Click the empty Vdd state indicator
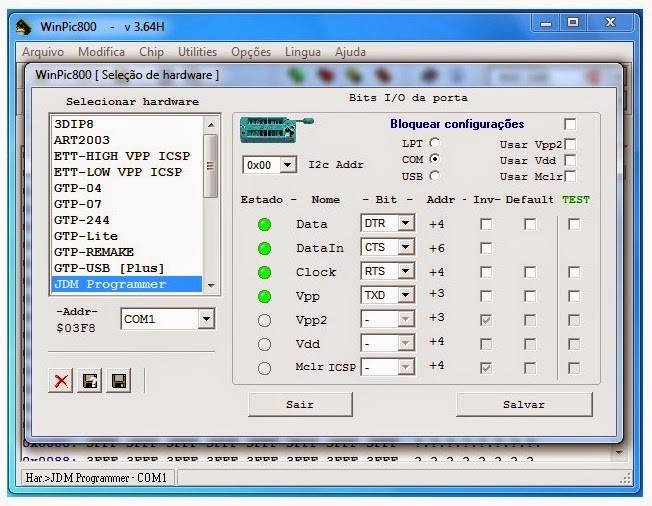652x506 pixels. [264, 344]
